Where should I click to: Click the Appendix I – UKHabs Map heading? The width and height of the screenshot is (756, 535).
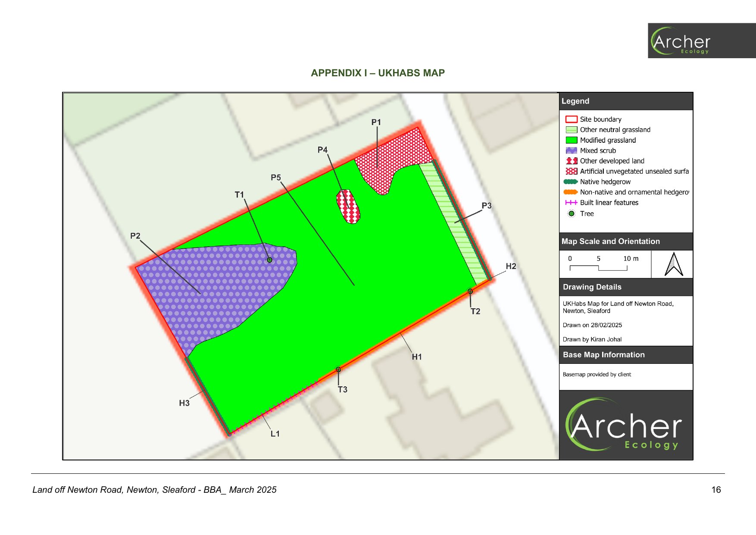coord(378,73)
